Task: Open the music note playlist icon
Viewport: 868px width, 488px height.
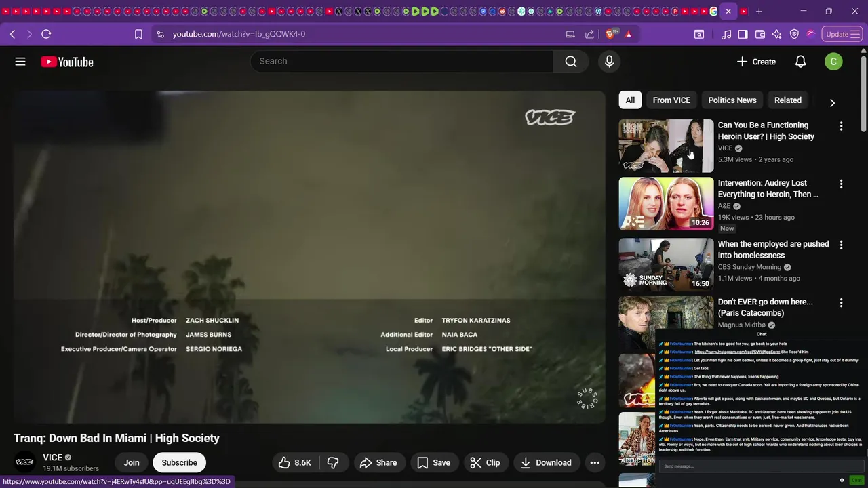Action: point(726,34)
